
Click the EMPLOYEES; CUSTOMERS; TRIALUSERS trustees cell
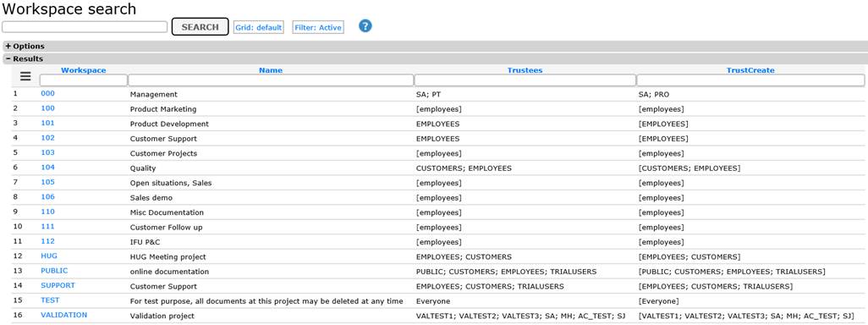pyautogui.click(x=490, y=286)
